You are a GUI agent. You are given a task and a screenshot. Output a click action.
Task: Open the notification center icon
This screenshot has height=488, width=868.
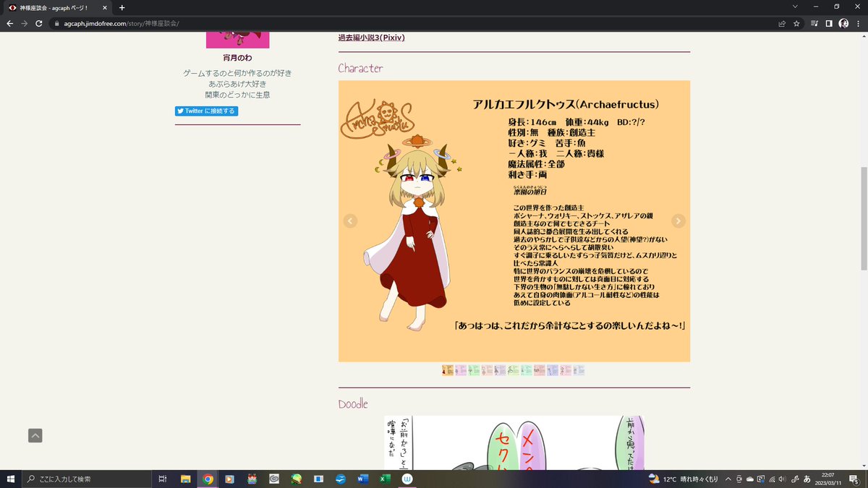[854, 479]
